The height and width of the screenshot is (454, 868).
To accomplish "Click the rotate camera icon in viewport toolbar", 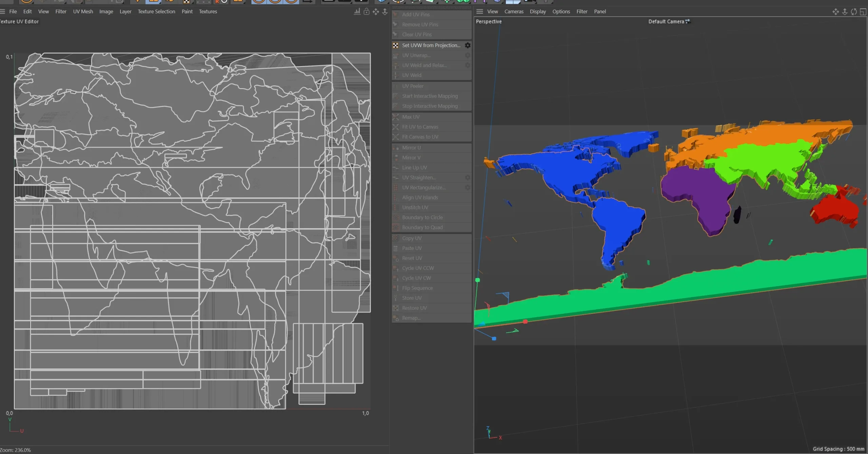I will click(854, 12).
